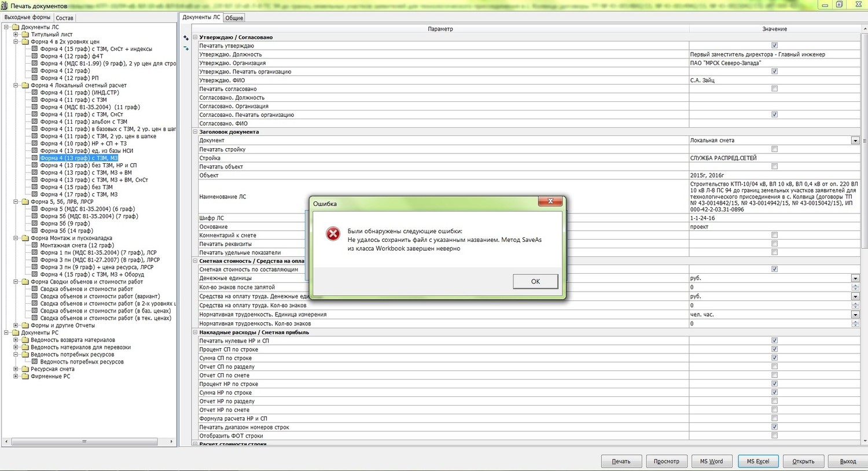Viewport: 868px width, 471px height.
Task: Click OK in the Ошибка dialog
Action: click(535, 281)
